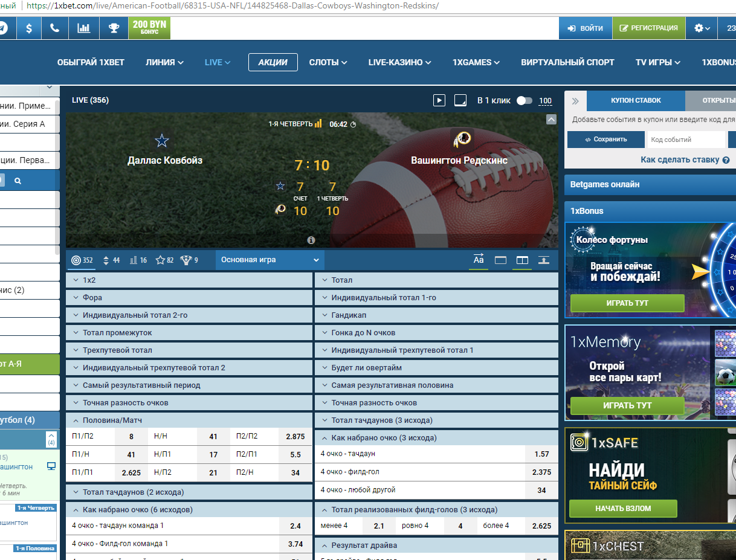Collapse the Половина/Матч section
Viewport: 736px width, 560px height.
click(189, 420)
